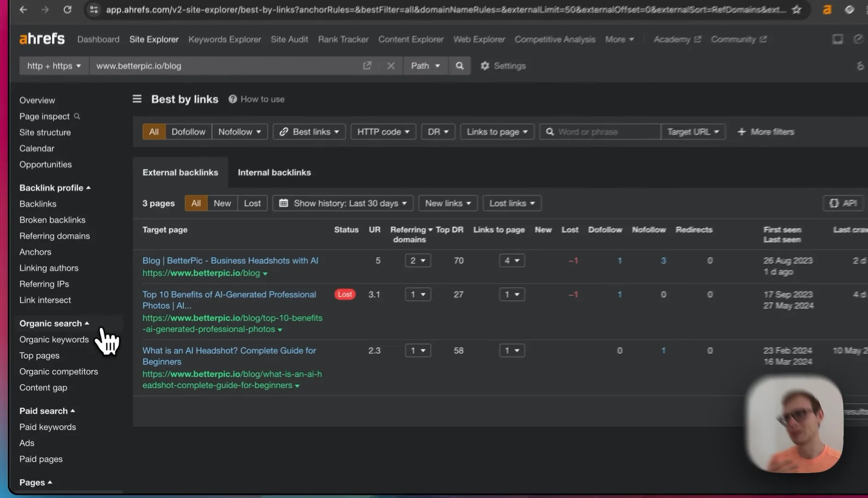The width and height of the screenshot is (868, 498).
Task: Sort by Referring domains column
Action: pos(411,234)
